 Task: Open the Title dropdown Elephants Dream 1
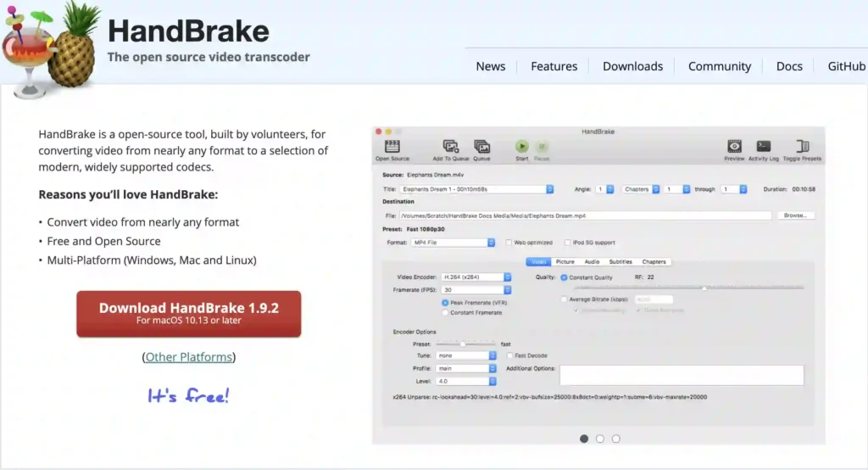tap(476, 189)
